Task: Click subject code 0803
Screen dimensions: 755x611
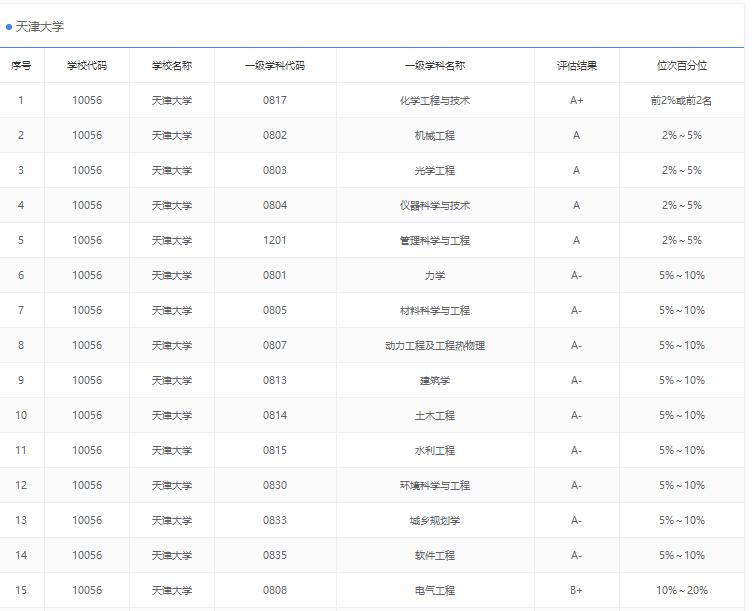Action: coord(275,170)
